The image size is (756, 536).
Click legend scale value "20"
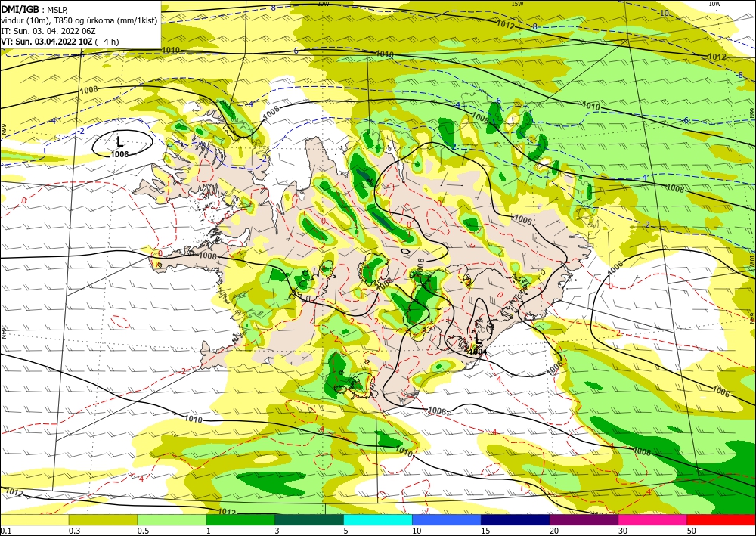coord(554,531)
